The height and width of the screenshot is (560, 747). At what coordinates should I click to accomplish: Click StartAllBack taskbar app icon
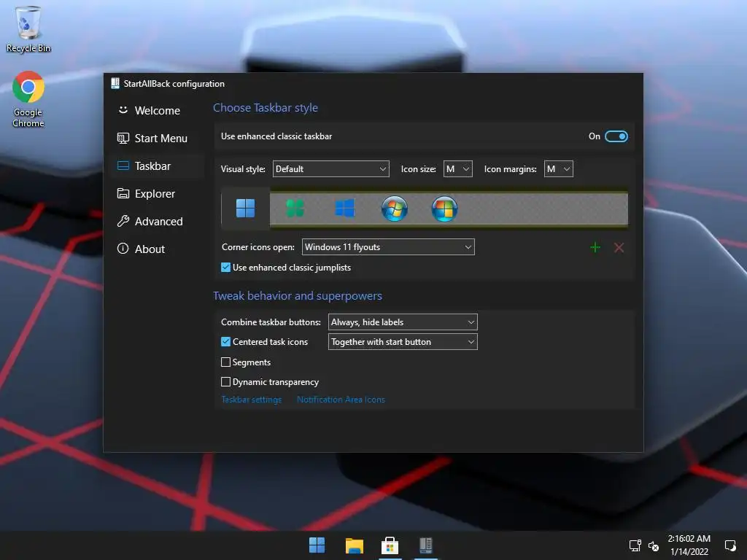coord(426,545)
